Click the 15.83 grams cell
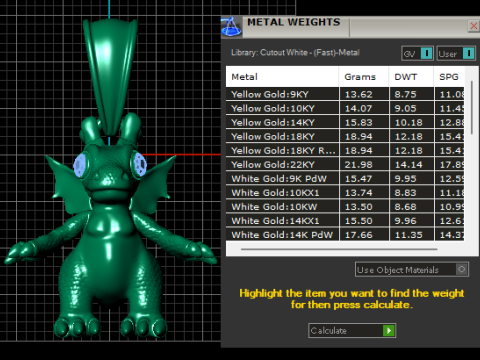 pyautogui.click(x=364, y=122)
